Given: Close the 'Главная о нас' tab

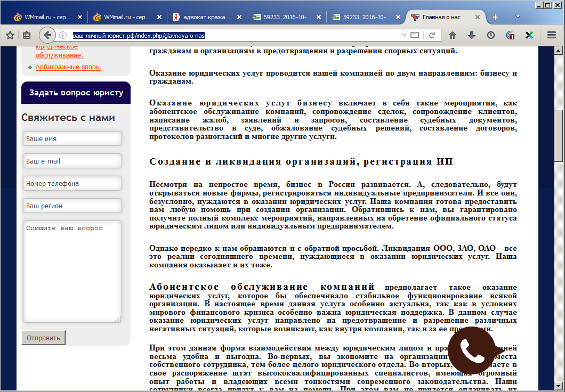Looking at the screenshot, I should 478,17.
